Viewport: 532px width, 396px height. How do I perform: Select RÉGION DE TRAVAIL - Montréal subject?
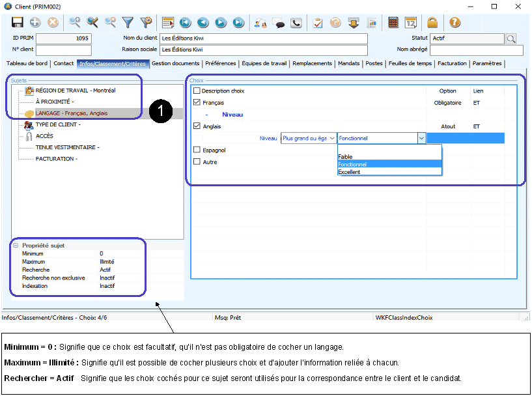(x=76, y=91)
